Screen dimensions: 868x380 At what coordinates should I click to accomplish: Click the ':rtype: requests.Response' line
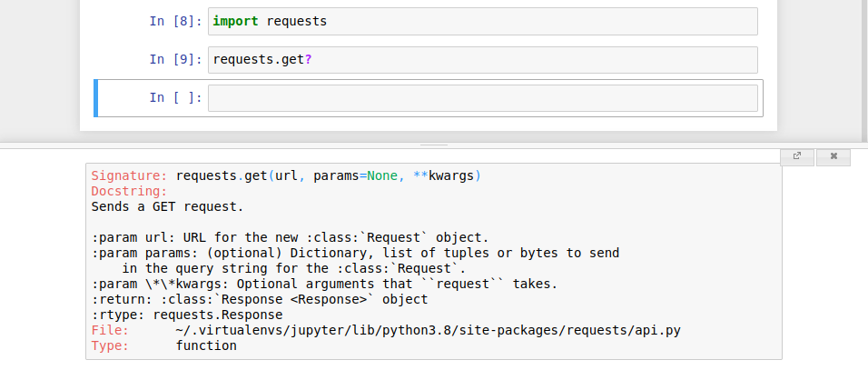click(187, 315)
